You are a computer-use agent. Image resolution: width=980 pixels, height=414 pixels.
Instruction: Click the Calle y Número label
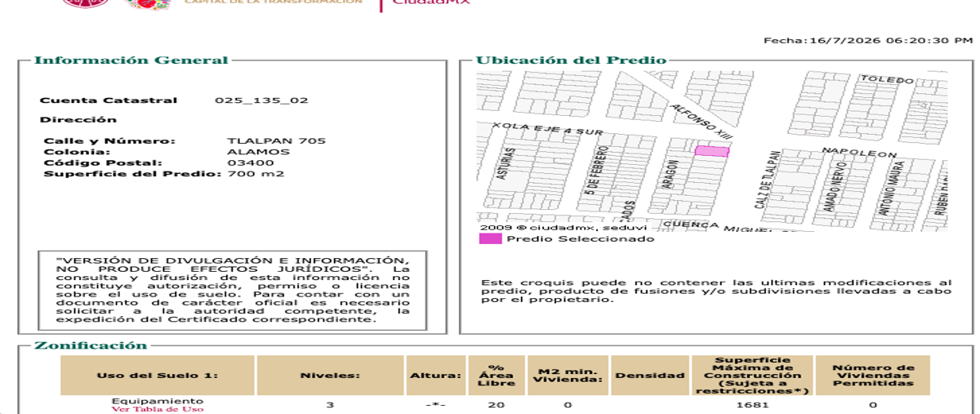109,140
